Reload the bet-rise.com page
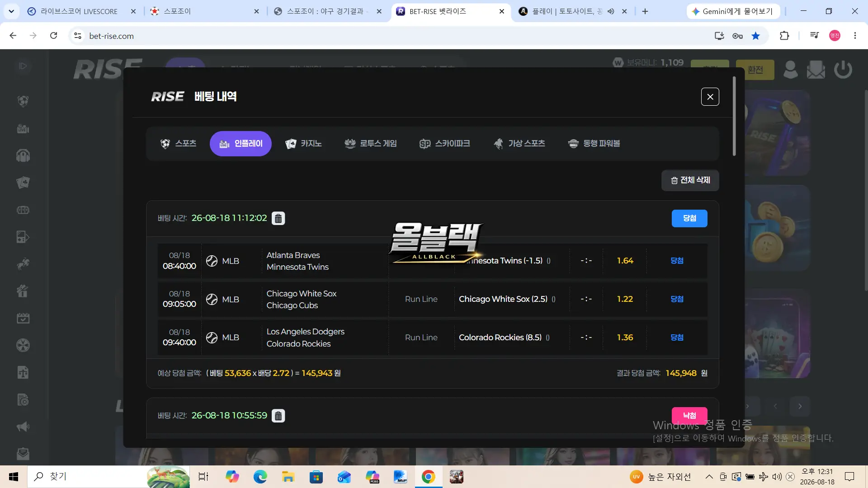This screenshot has width=868, height=488. [53, 36]
